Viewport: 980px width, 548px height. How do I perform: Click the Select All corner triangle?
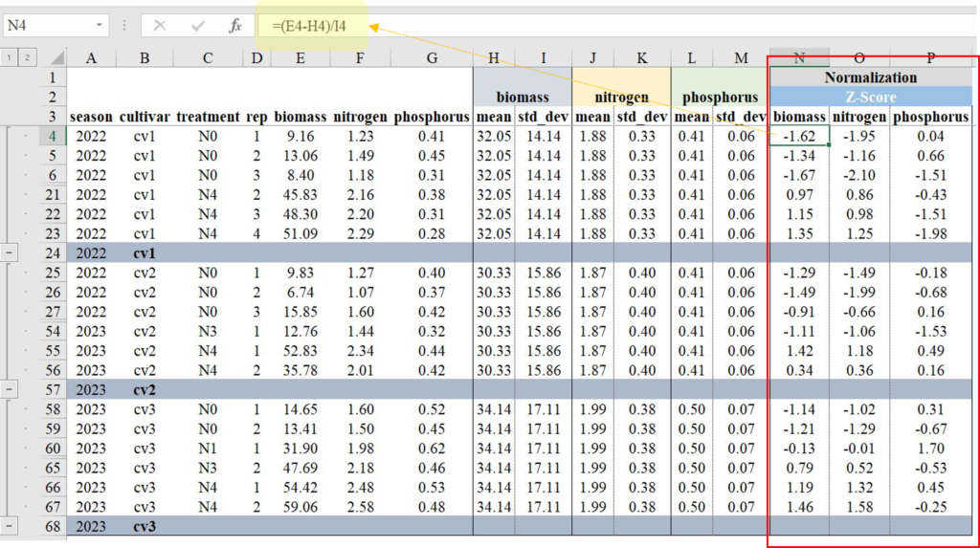point(55,58)
